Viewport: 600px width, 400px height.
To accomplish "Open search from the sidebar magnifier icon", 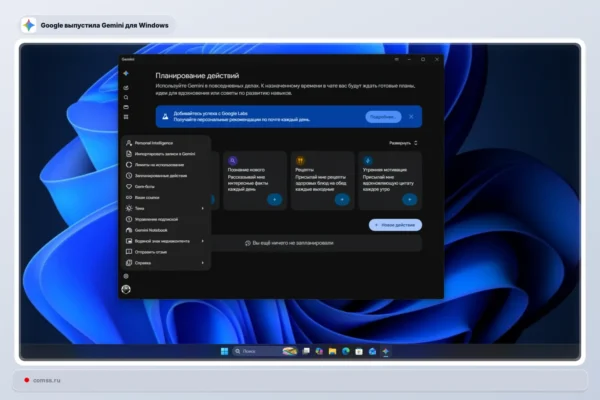I will coord(126,97).
